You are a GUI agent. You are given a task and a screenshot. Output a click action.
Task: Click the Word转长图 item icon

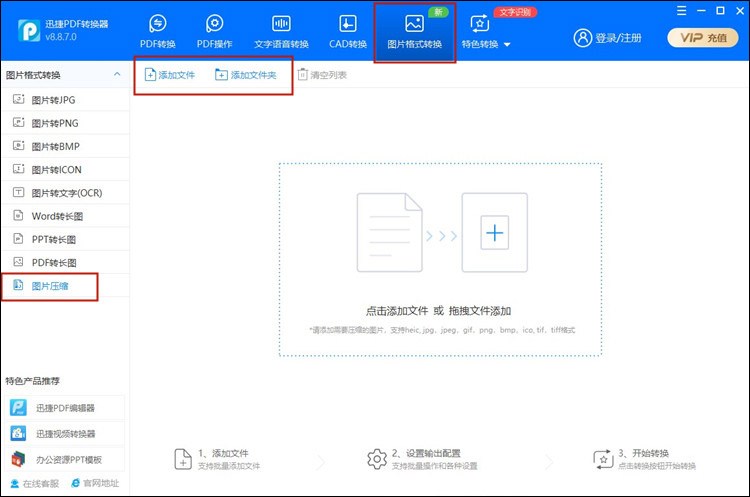pos(18,215)
